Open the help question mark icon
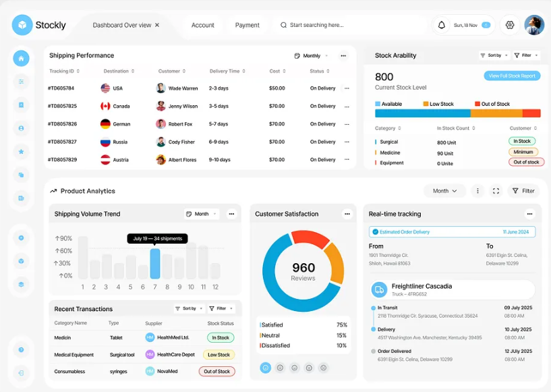This screenshot has width=551, height=392. point(21,349)
